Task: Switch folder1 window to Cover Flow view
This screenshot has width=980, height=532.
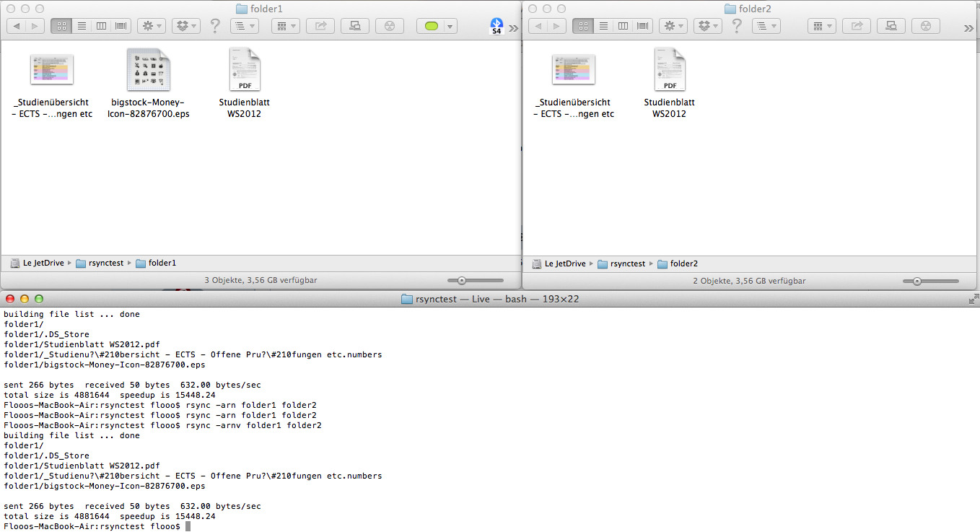Action: click(121, 26)
